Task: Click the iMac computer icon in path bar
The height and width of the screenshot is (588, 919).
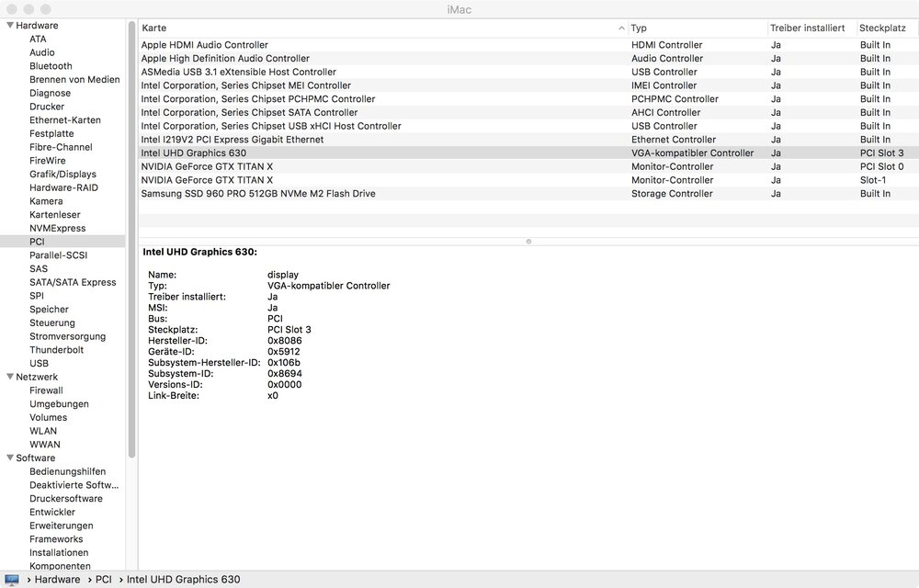Action: (x=12, y=580)
